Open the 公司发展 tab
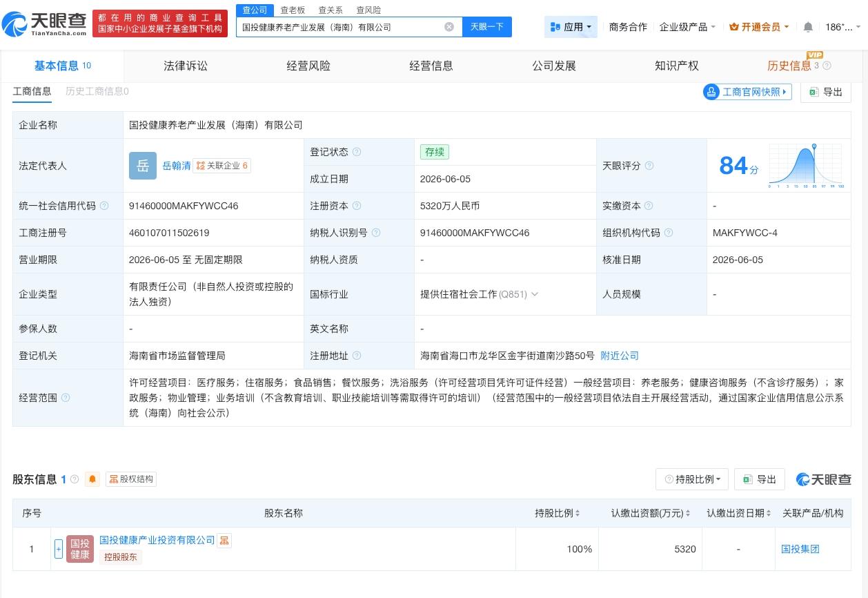 [x=554, y=66]
